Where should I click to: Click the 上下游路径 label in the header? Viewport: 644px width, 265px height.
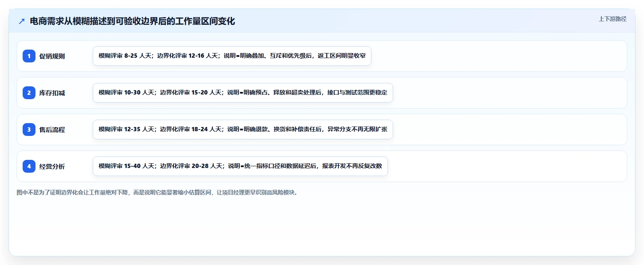click(x=612, y=19)
